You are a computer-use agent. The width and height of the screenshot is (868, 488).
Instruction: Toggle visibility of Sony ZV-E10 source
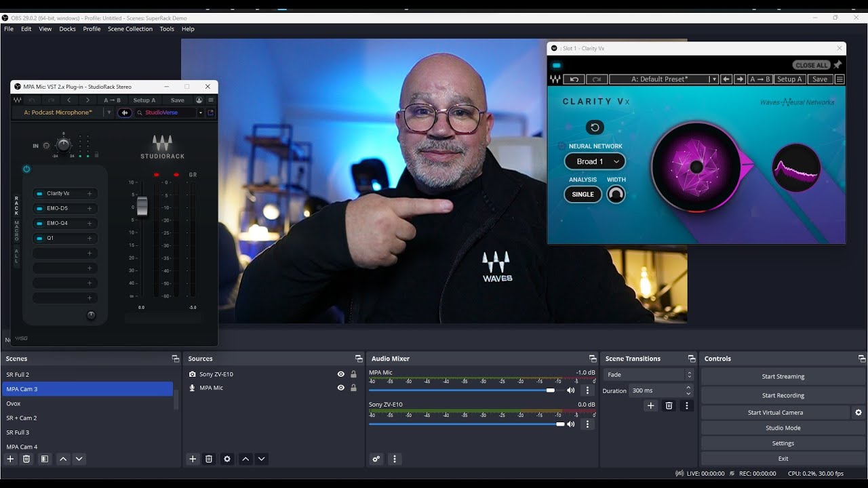pos(340,374)
